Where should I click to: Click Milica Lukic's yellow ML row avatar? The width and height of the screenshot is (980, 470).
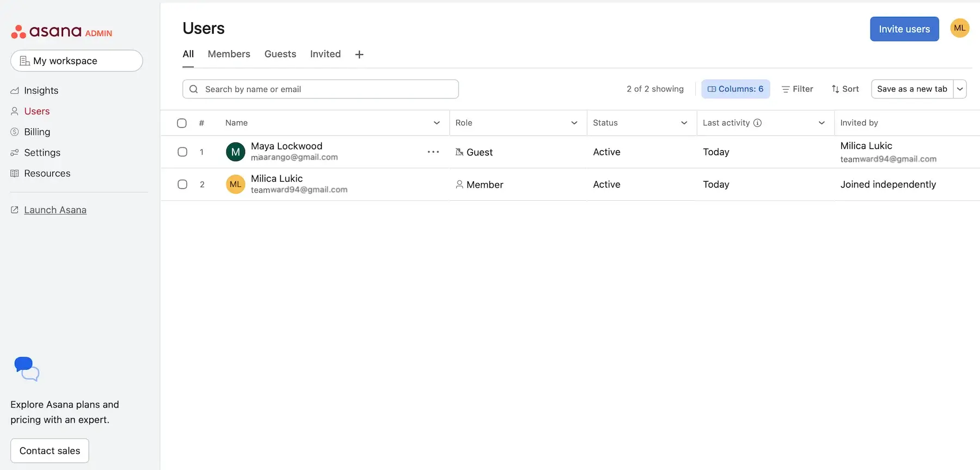(x=236, y=184)
